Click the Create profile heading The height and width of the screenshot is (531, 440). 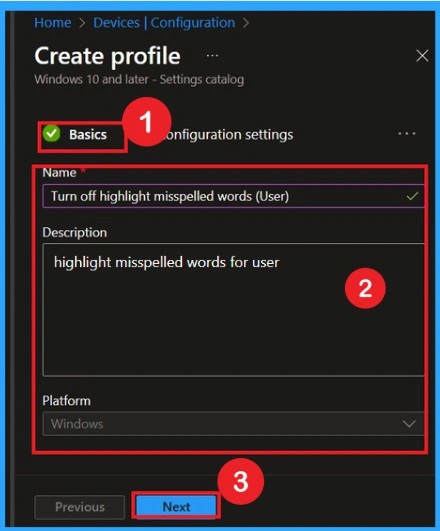tap(107, 56)
